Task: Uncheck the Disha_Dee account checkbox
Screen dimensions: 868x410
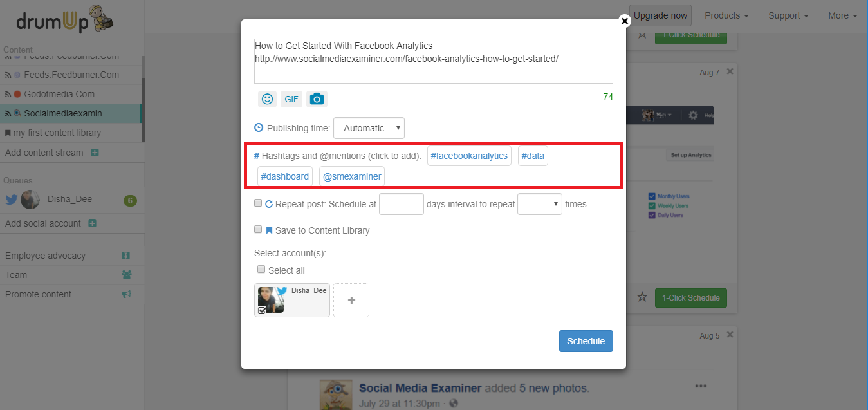Action: tap(262, 310)
